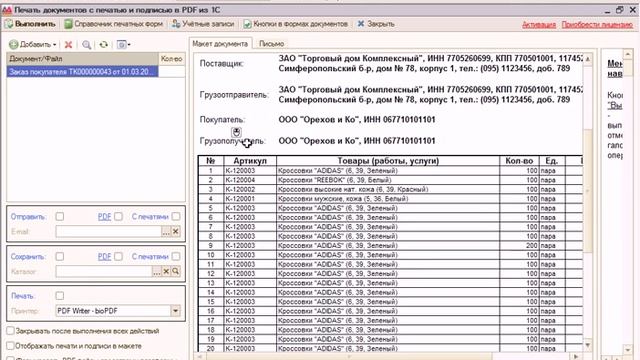This screenshot has height=360, width=640.
Task: Click the PDF link in Сохранить section
Action: [104, 257]
